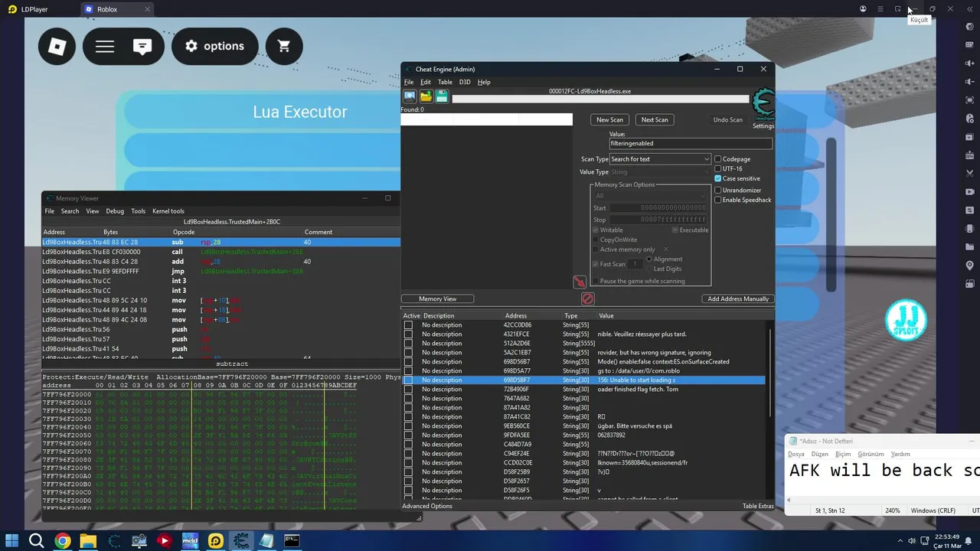Open the Value Type String dropdown
980x551 pixels.
(660, 172)
